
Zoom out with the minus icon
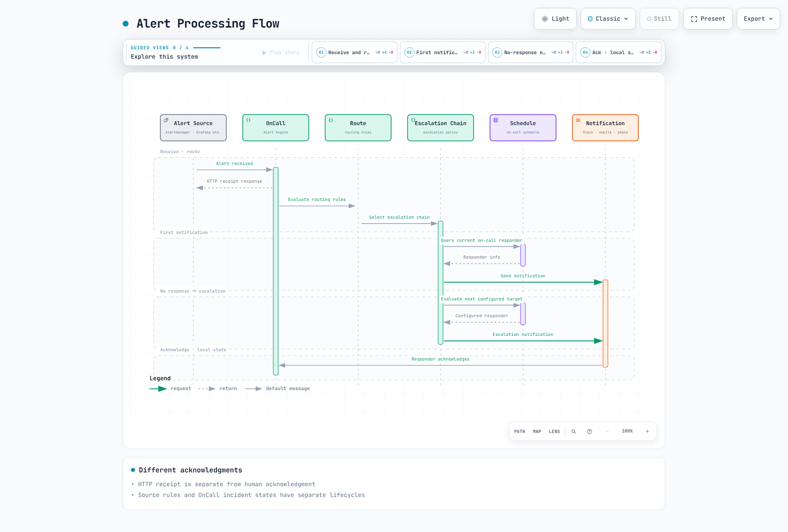(x=607, y=432)
